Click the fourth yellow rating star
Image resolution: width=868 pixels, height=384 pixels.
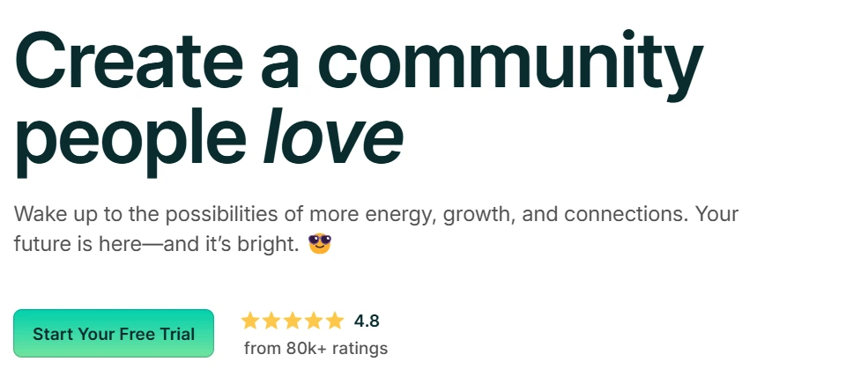(x=314, y=321)
